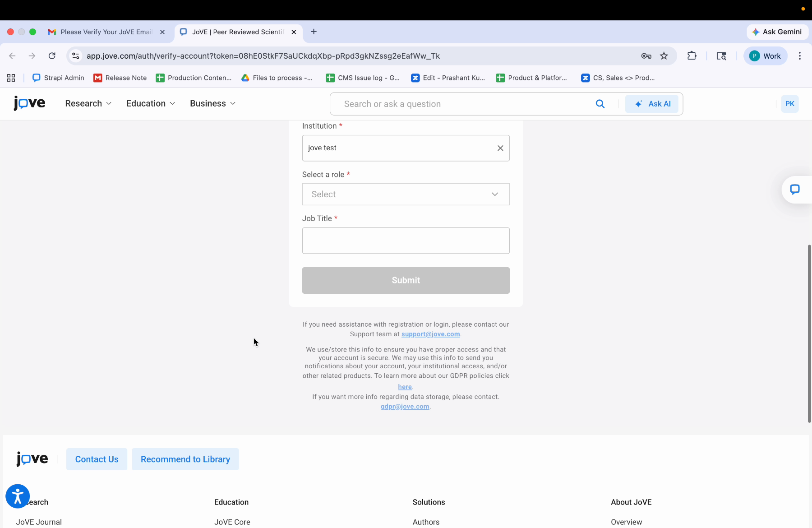Click Recommend to Library

185,459
